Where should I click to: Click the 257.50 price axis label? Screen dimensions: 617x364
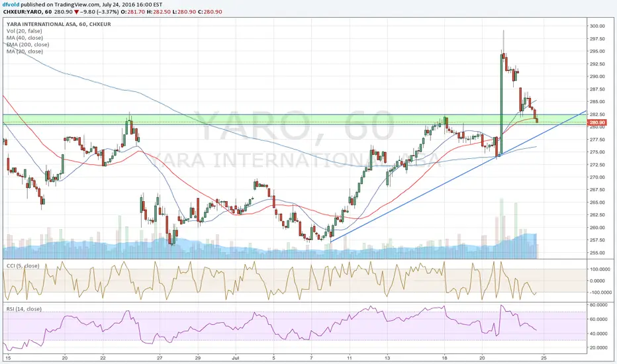[597, 240]
